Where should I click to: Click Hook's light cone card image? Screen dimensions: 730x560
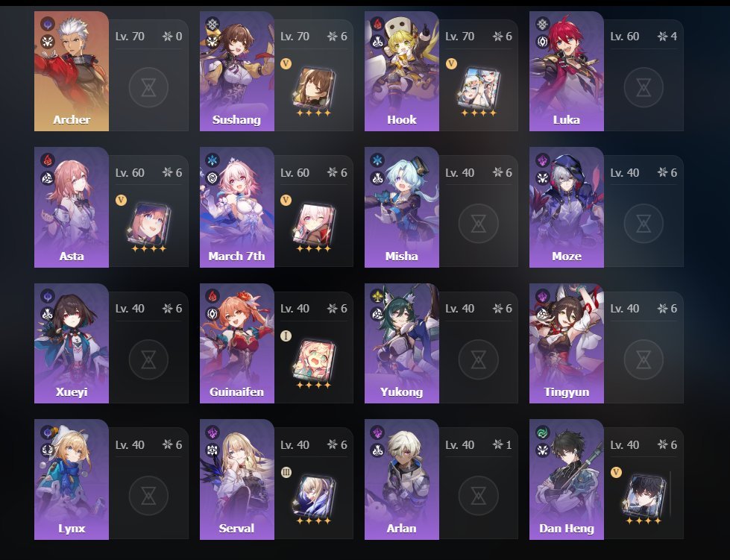(479, 87)
